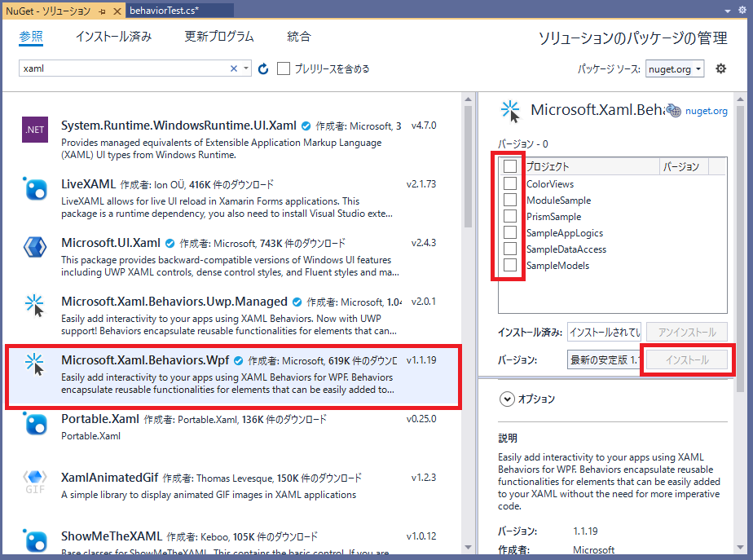
Task: Click the details panel scroll down arrow
Action: 740,548
